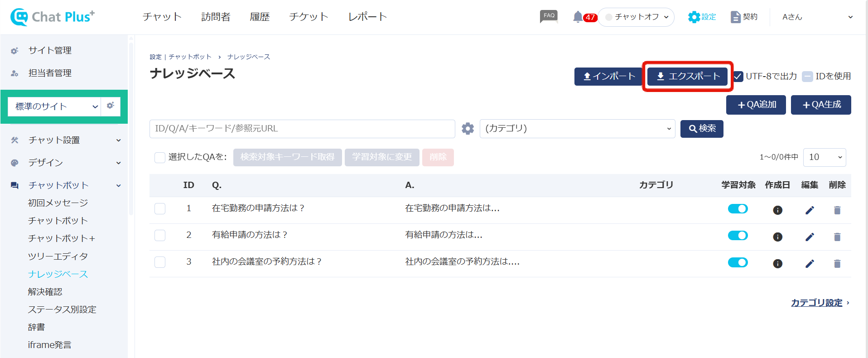The width and height of the screenshot is (868, 358).
Task: Click チャットボット breadcrumb link
Action: [190, 57]
